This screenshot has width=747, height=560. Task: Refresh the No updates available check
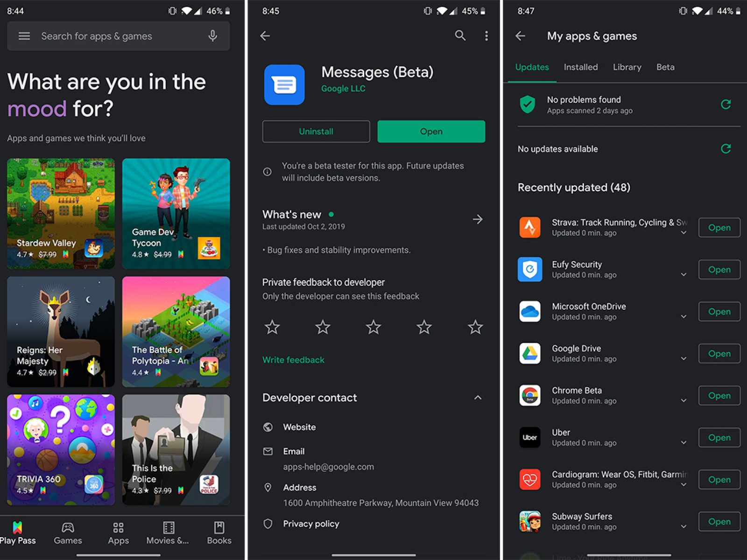tap(726, 149)
